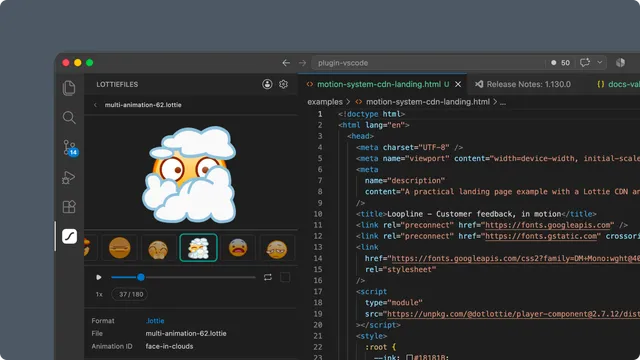Image resolution: width=640 pixels, height=360 pixels.
Task: Select the LottieFiles activity bar icon
Action: point(69,236)
